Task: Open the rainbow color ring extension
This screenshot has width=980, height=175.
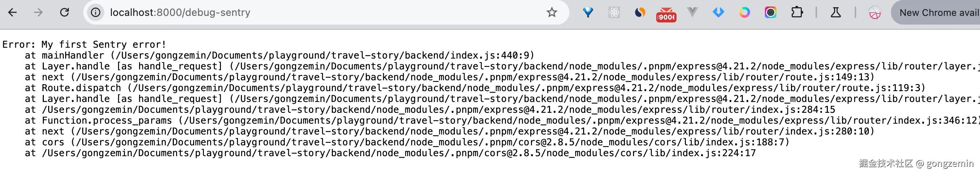Action: click(x=744, y=13)
